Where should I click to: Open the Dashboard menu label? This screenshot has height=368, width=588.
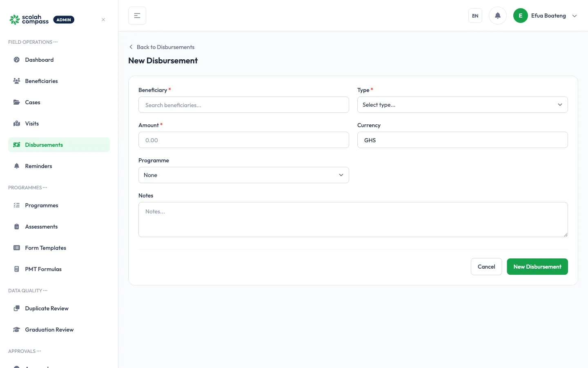click(39, 60)
